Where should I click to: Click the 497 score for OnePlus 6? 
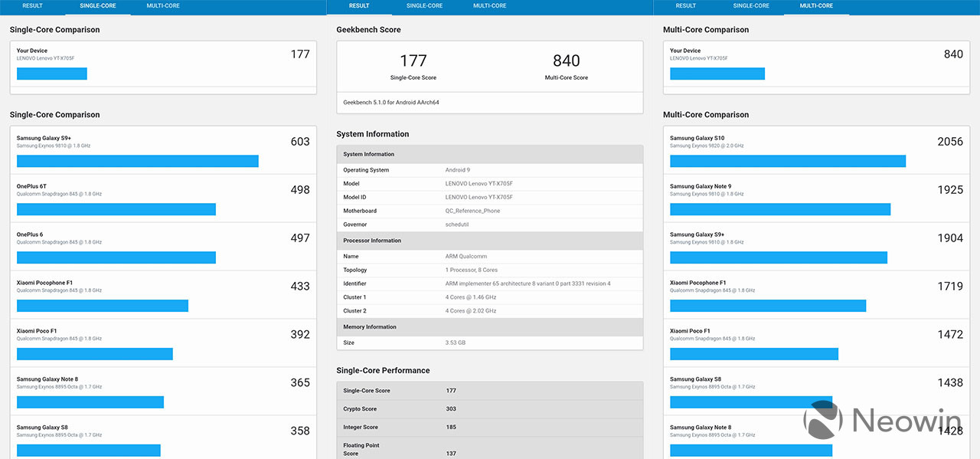[x=300, y=238]
